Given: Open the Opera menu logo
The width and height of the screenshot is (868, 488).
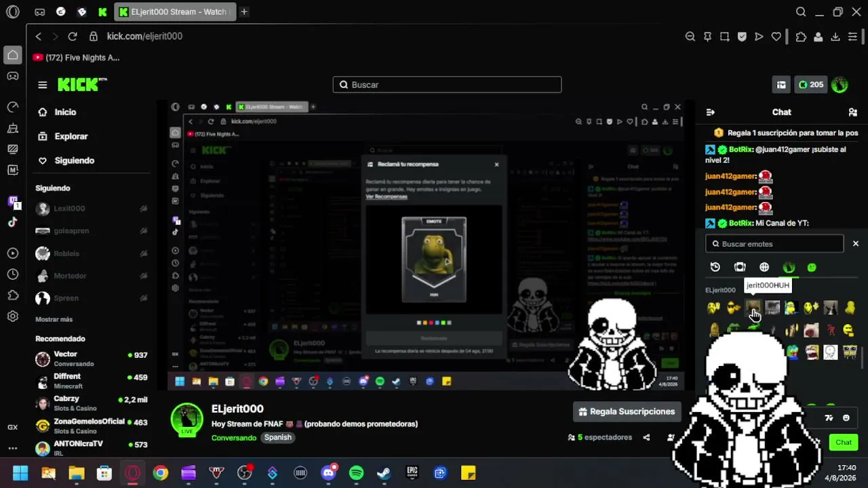Looking at the screenshot, I should point(13,12).
